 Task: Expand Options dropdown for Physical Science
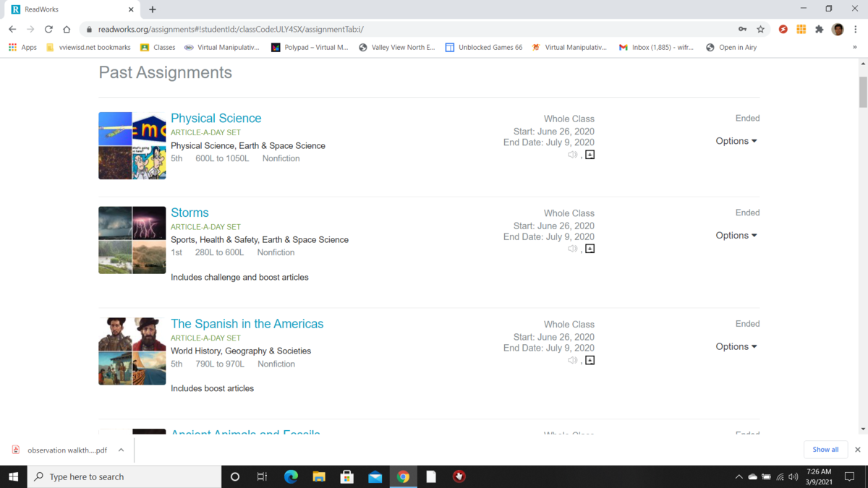point(736,141)
